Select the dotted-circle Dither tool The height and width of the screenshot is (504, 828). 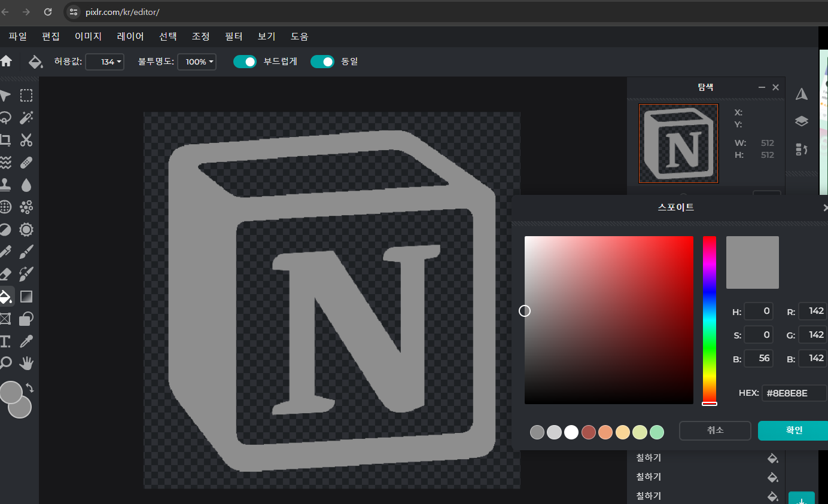point(5,207)
